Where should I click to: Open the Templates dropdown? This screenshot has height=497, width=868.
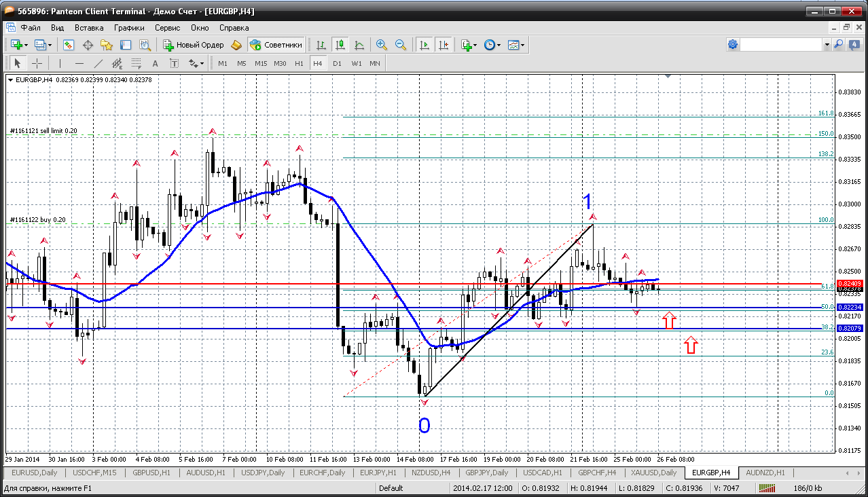[x=516, y=45]
